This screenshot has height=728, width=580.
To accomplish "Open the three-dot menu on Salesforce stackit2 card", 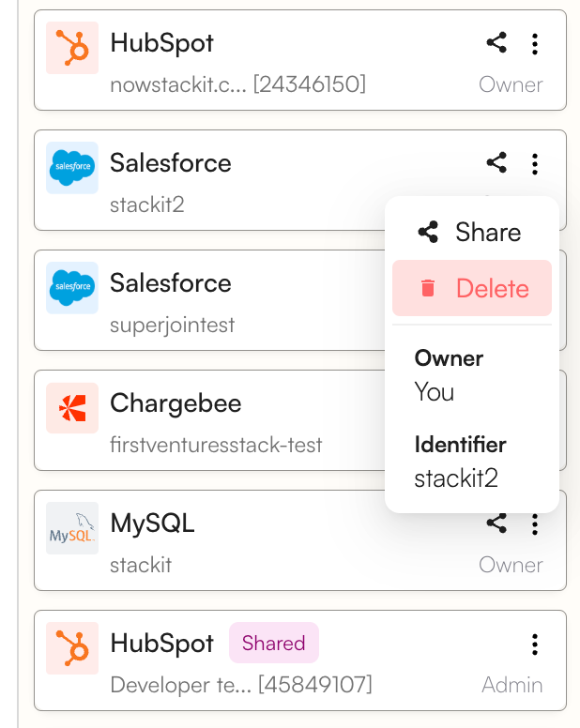I will click(x=535, y=164).
